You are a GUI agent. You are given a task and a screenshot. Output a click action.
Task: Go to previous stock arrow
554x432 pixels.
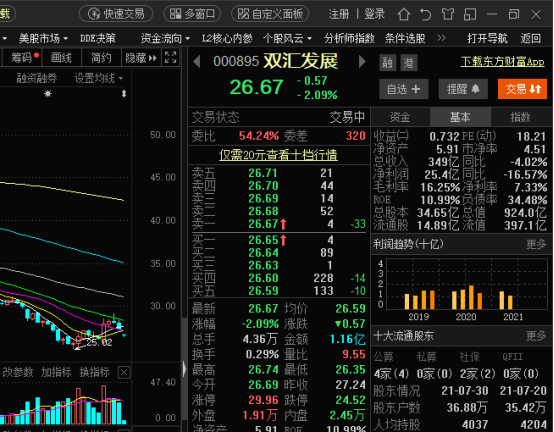[x=197, y=62]
